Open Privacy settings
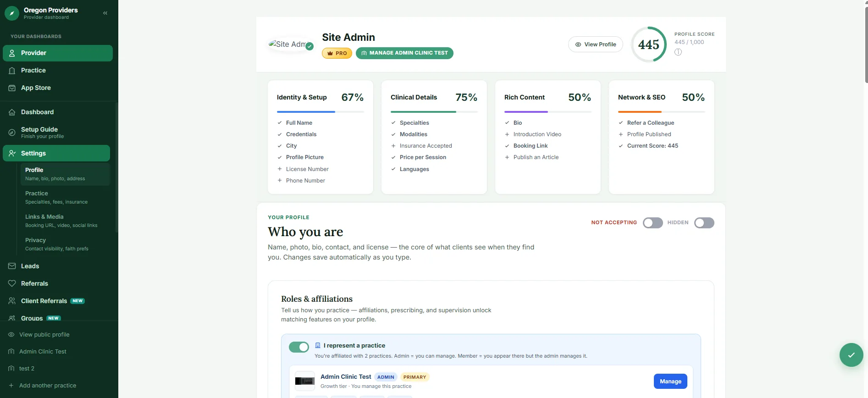The image size is (868, 398). (x=65, y=244)
